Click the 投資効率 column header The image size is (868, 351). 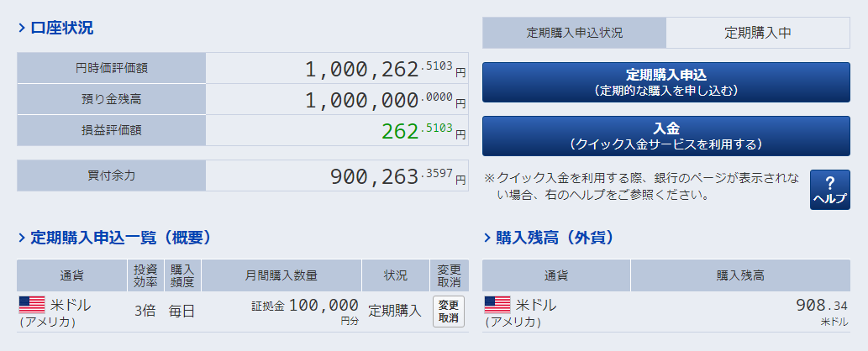145,275
